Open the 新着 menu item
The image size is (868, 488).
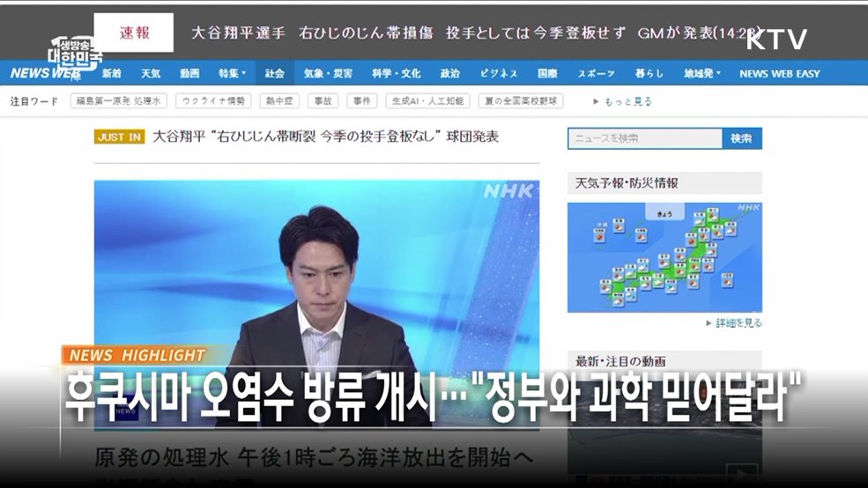[111, 74]
